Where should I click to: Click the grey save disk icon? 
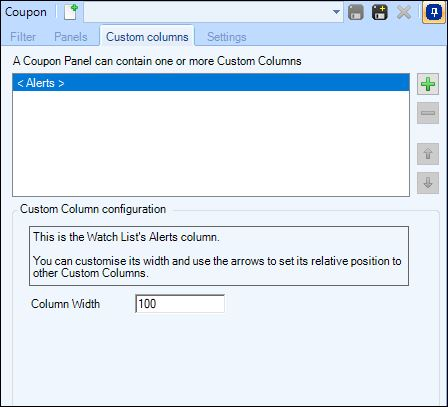coord(356,13)
